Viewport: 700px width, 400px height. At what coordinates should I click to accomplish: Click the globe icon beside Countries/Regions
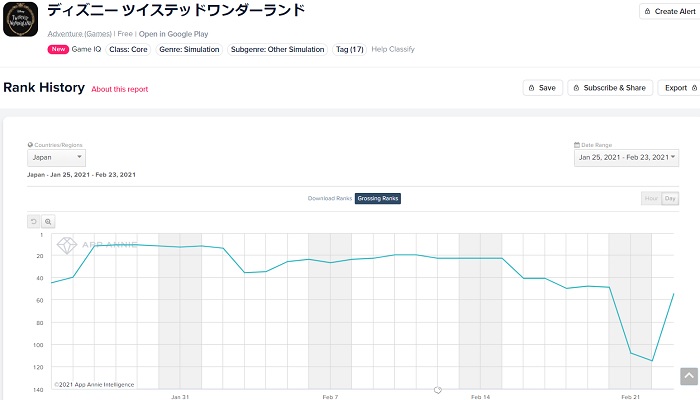coord(30,145)
